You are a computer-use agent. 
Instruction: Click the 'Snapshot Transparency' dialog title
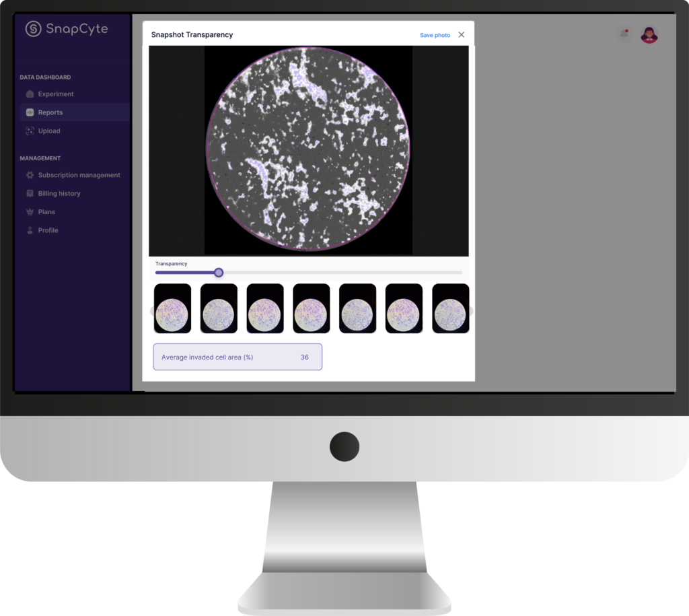click(192, 35)
